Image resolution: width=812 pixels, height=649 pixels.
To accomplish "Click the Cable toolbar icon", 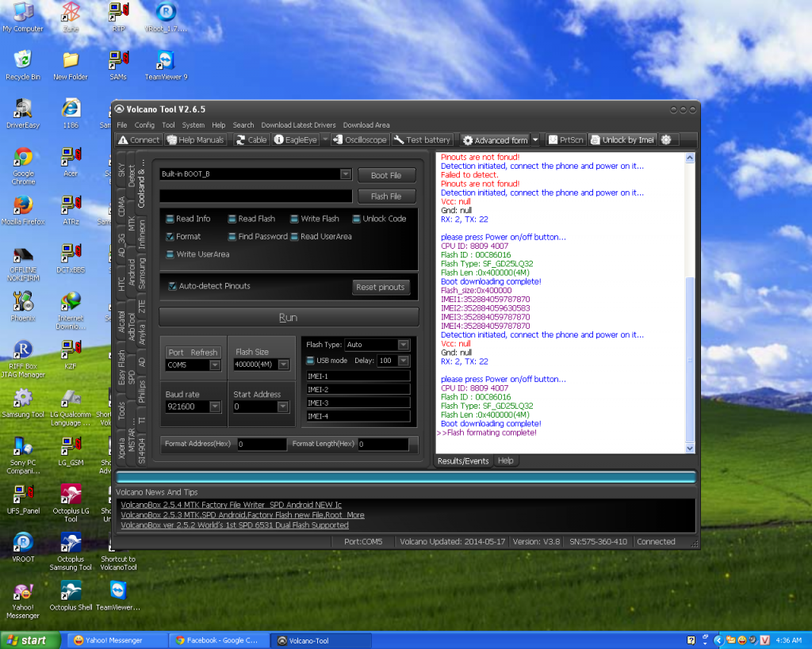I will point(251,139).
